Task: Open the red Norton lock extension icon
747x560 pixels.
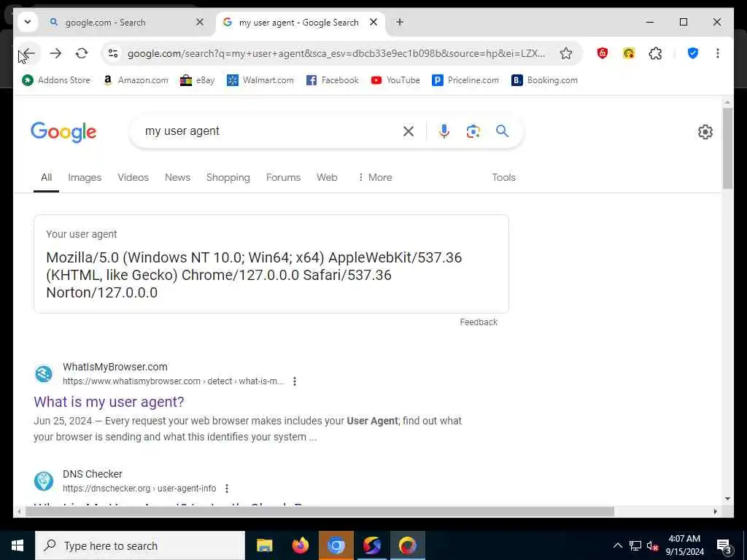Action: point(602,53)
